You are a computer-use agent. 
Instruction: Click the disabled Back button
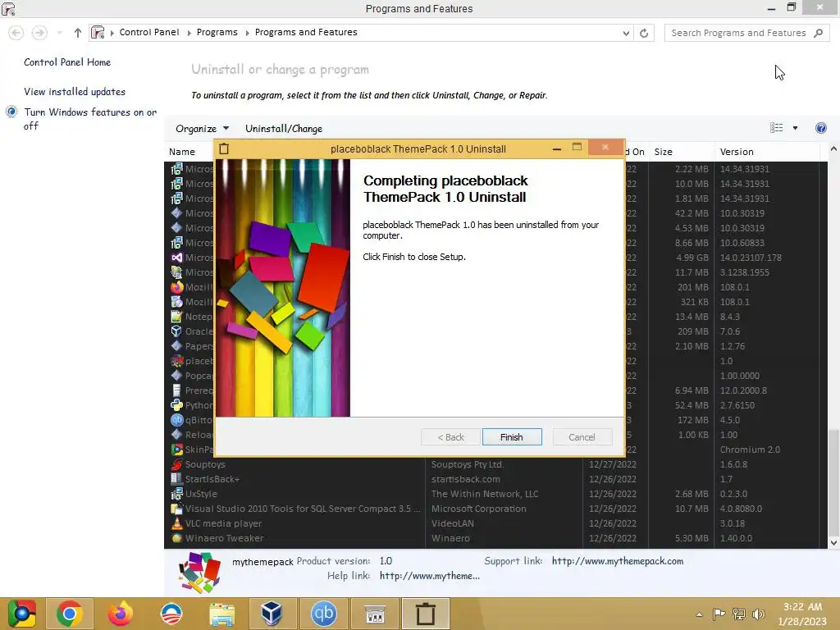(450, 437)
